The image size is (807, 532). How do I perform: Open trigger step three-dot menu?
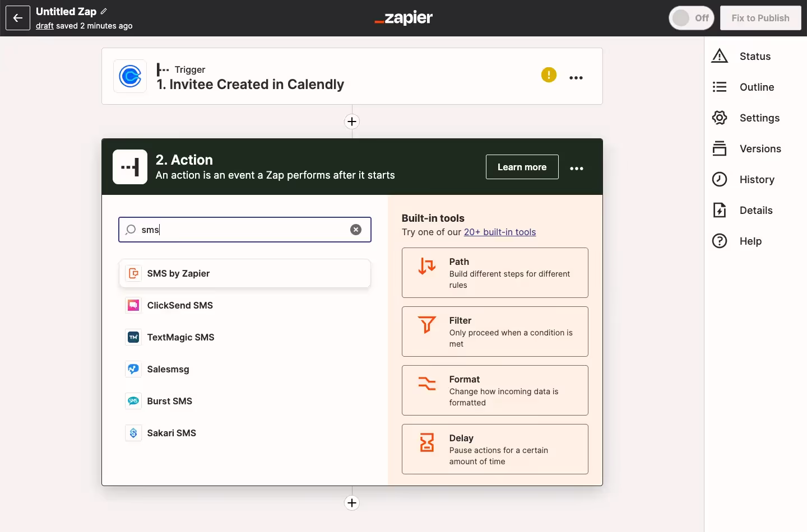point(576,78)
